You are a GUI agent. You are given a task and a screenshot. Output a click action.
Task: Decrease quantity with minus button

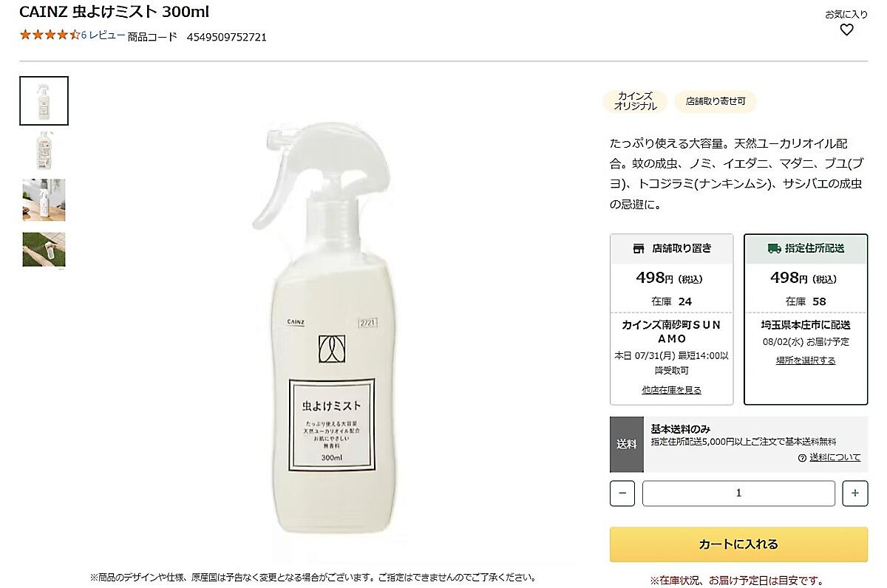point(622,493)
